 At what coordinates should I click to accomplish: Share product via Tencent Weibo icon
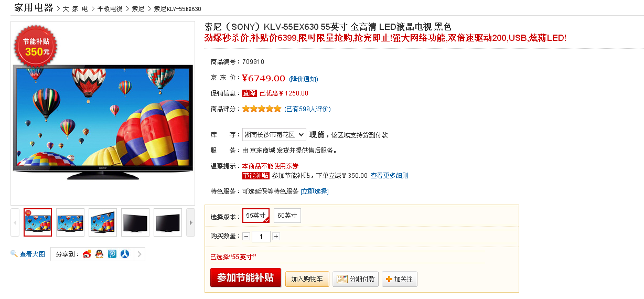pos(112,254)
